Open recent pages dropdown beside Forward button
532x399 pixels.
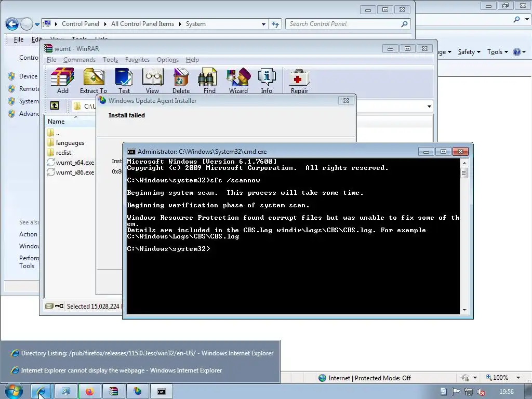[x=37, y=24]
